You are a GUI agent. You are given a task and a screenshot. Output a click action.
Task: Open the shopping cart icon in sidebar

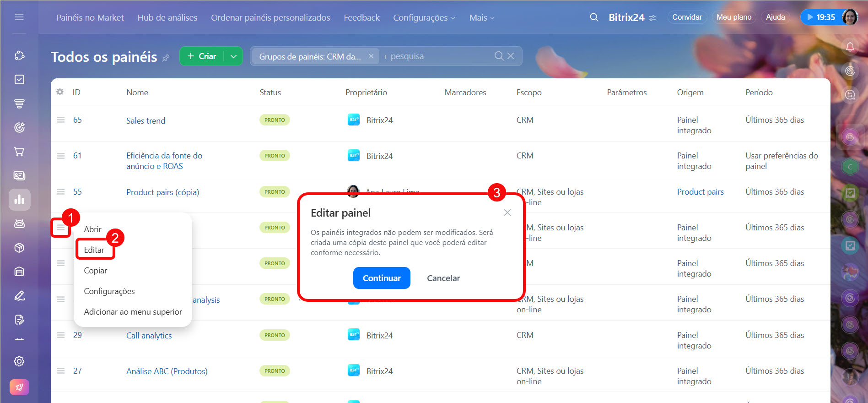click(x=19, y=152)
